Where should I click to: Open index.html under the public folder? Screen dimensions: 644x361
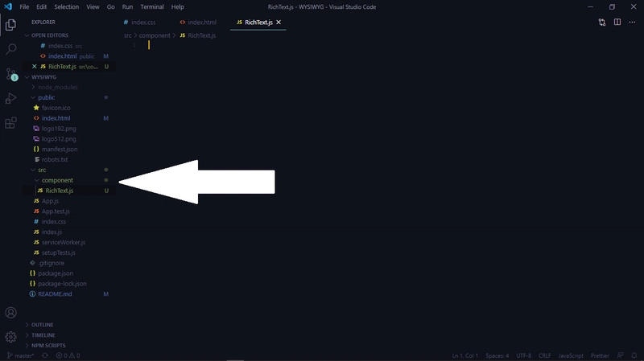tap(56, 118)
